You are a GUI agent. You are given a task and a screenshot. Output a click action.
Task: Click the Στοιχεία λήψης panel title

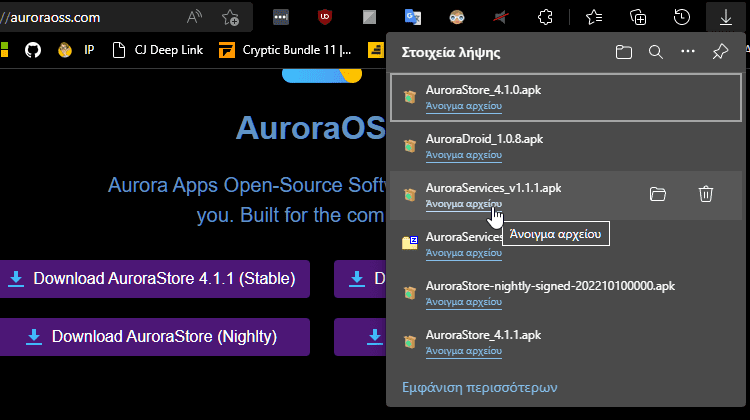click(451, 52)
